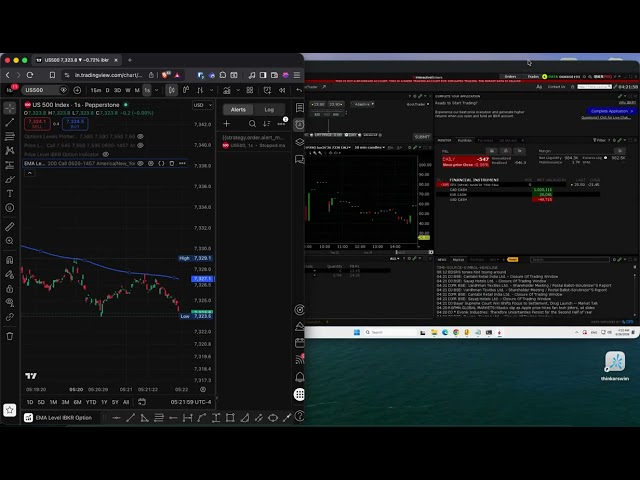The height and width of the screenshot is (480, 640).
Task: Toggle visibility of Price Level IBKR Option Indicator
Action: [x=106, y=154]
